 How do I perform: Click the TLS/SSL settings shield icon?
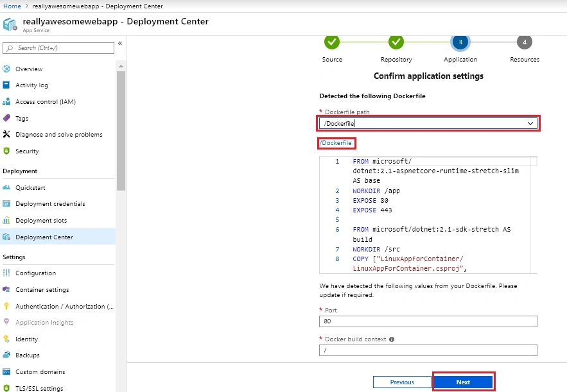tap(6, 388)
